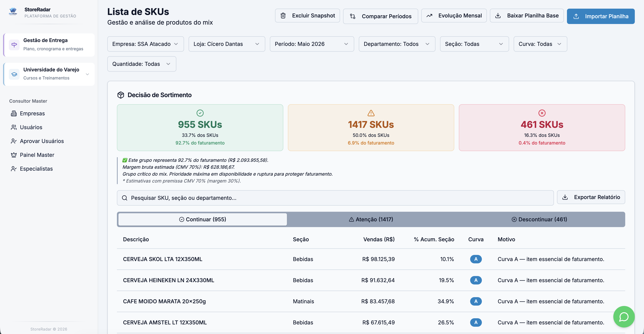
Task: Click the Gestão de Entrega signpost icon
Action: click(x=14, y=45)
